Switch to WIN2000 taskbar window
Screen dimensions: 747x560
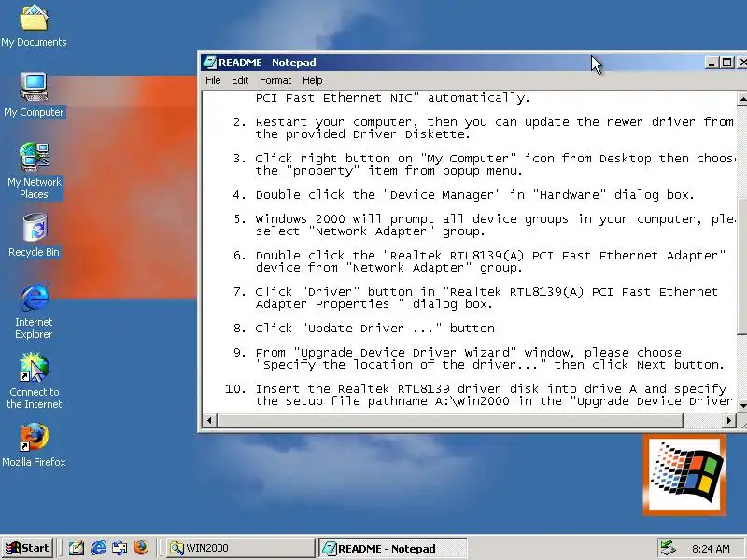click(x=240, y=548)
